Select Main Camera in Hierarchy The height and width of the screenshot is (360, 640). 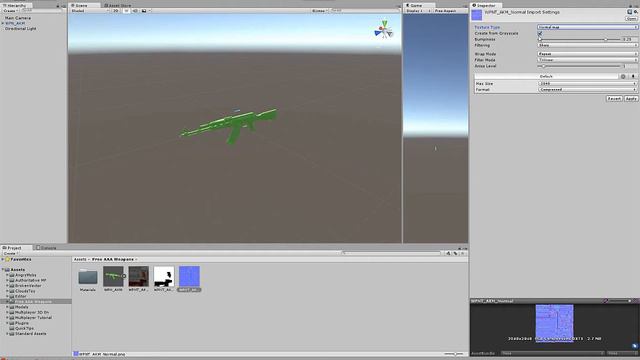[18, 18]
